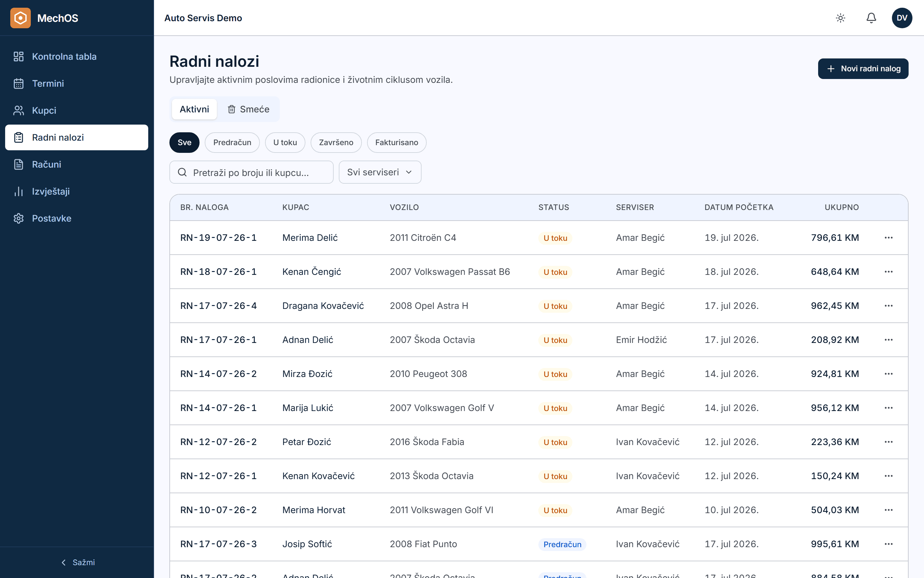Open actions menu for RN-12-07-26-2
Screen dimensions: 924x578
[x=888, y=442]
